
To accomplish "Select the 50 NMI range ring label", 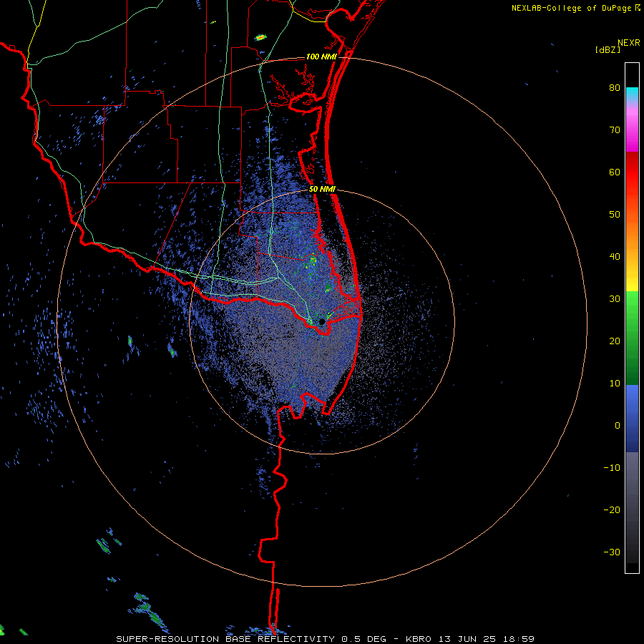I will [323, 190].
